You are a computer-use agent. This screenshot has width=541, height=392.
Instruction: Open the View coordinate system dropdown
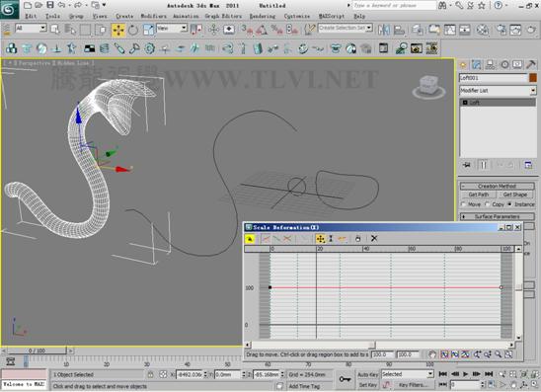tap(172, 29)
